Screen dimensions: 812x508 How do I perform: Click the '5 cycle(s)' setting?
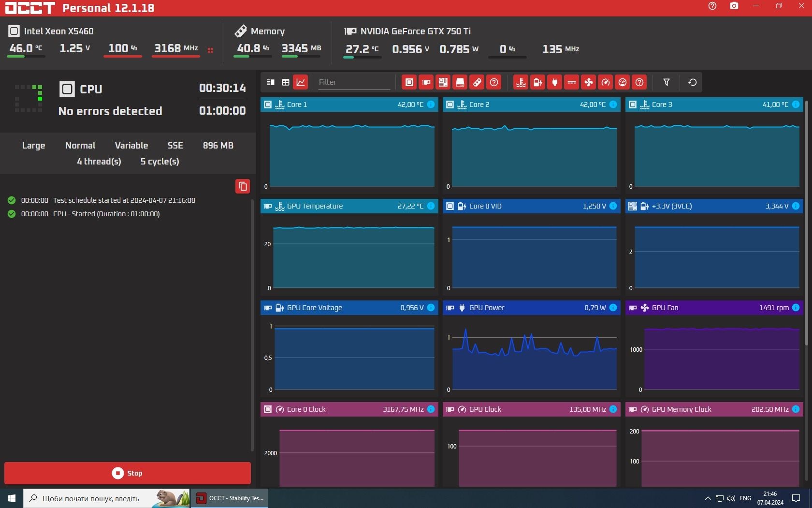tap(160, 162)
